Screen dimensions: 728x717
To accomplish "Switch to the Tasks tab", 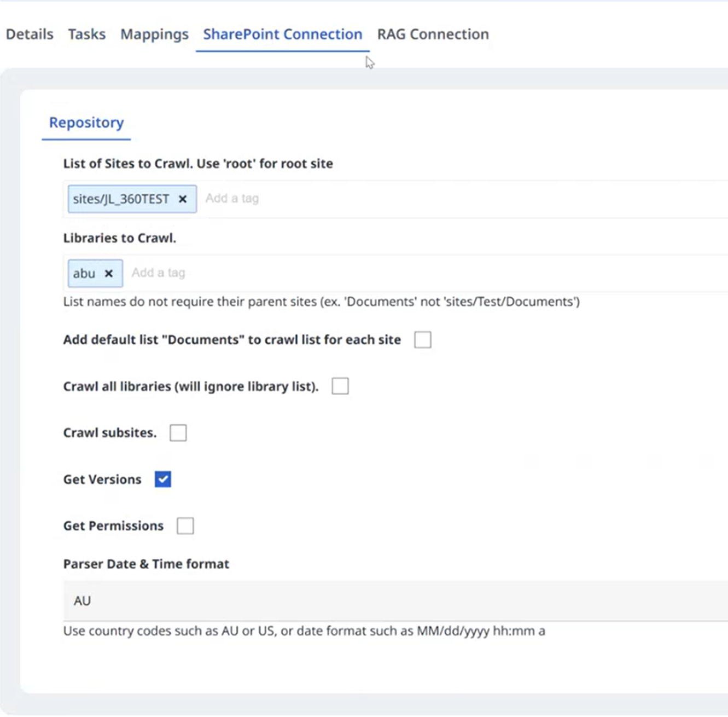I will pos(86,34).
